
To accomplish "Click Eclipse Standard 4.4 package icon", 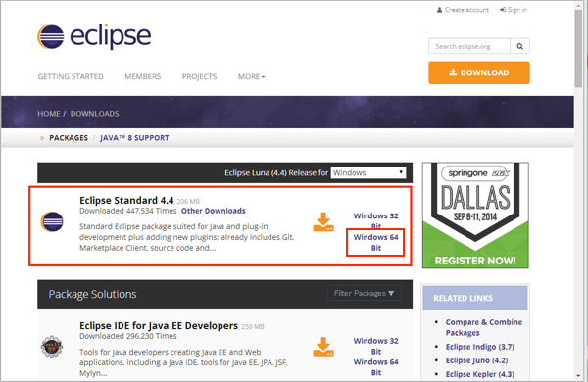I will pyautogui.click(x=52, y=221).
